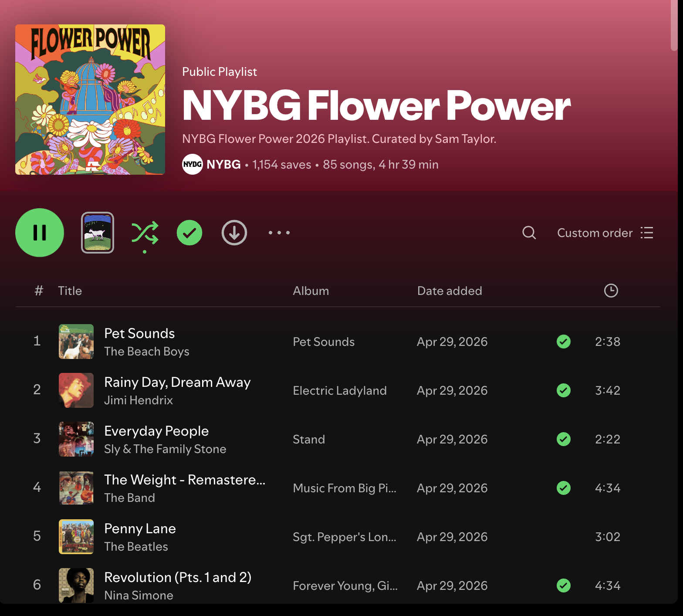Click the list view icon beside Custom order

[x=647, y=233]
